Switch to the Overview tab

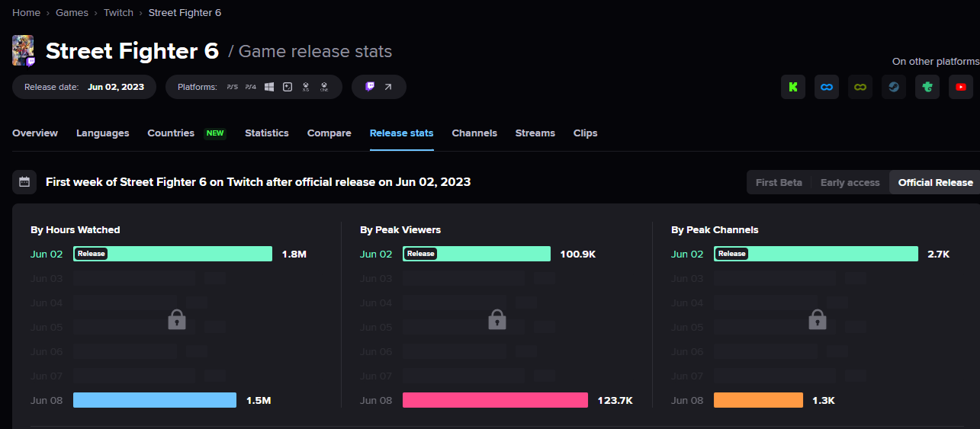click(35, 133)
